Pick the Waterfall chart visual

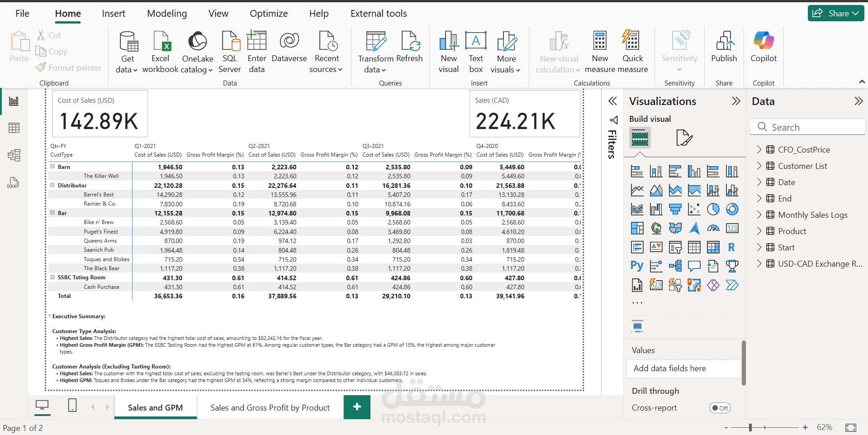[656, 209]
